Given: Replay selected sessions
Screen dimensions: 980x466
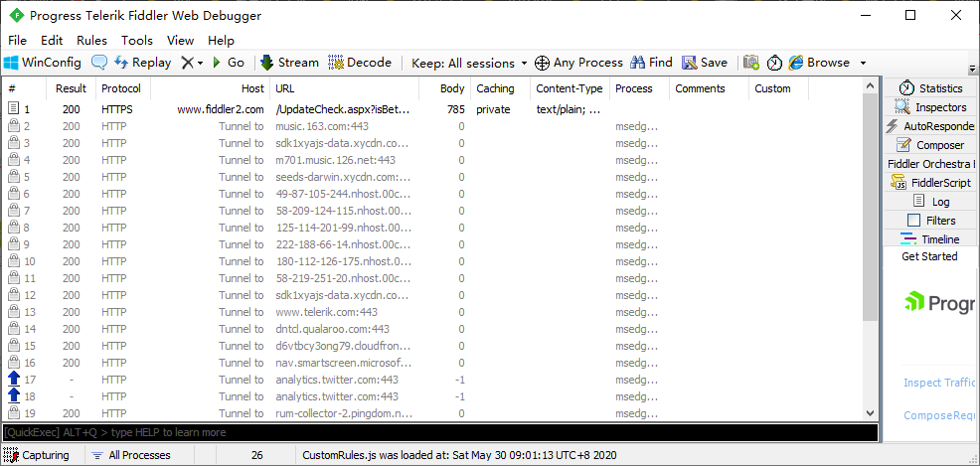Looking at the screenshot, I should tap(143, 63).
